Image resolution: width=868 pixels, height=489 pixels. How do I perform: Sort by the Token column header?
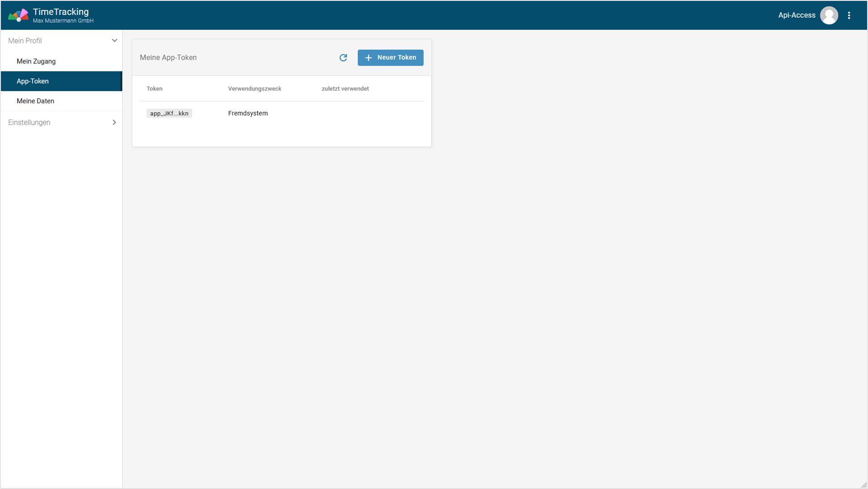pos(154,89)
